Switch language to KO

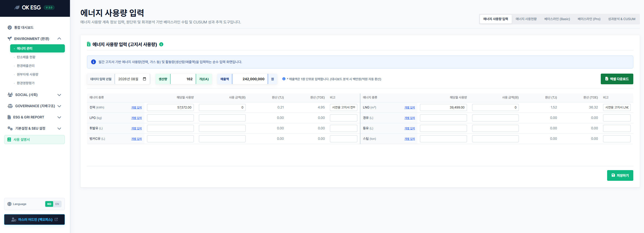(49, 204)
